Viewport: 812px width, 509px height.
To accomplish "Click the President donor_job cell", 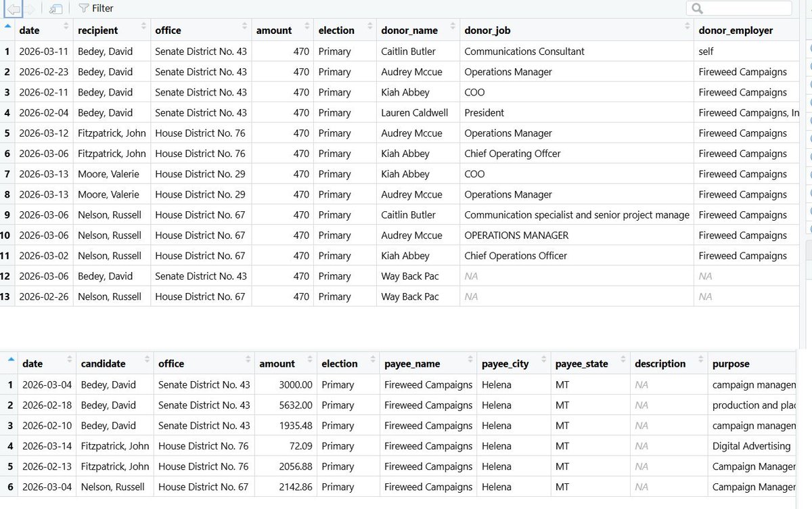I will point(484,112).
